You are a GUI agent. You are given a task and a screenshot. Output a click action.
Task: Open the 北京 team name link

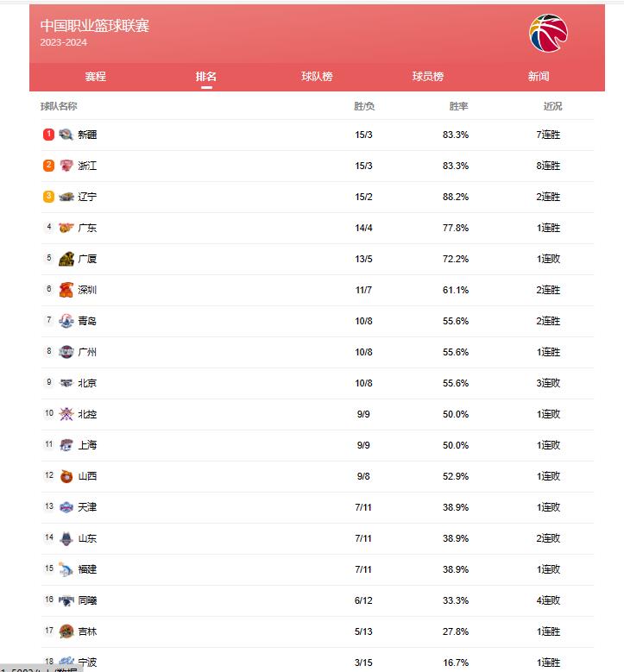tap(87, 383)
